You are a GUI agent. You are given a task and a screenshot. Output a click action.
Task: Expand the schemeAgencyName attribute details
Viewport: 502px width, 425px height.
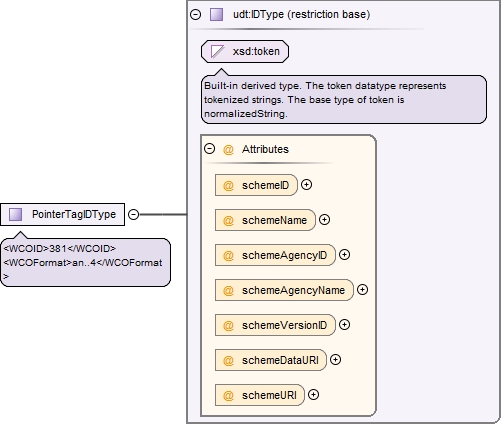click(x=362, y=290)
